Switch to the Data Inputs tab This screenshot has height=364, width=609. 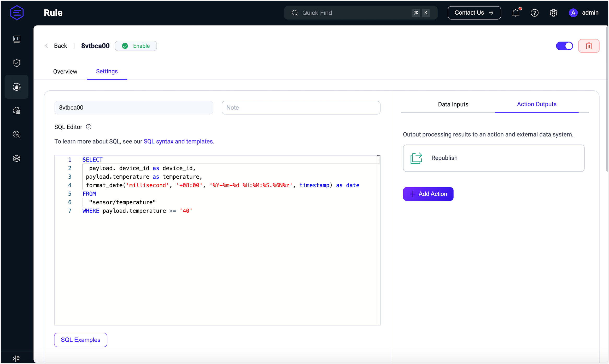click(453, 104)
